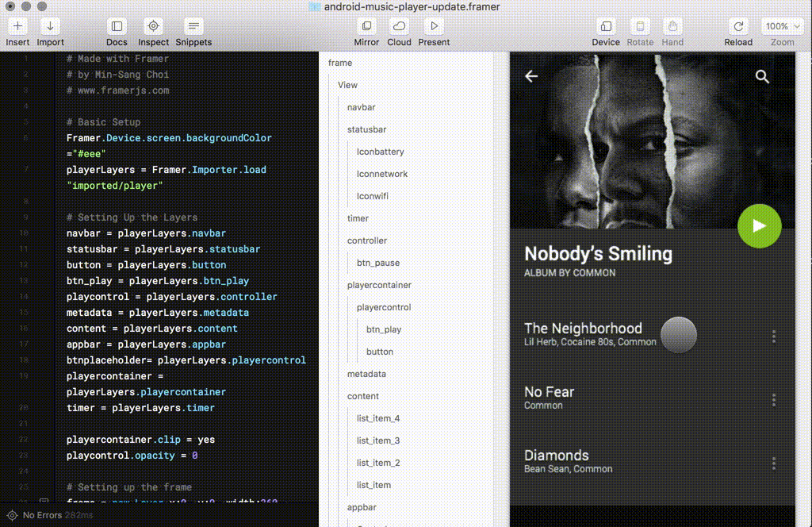
Task: Click the grey touch cursor circle
Action: point(679,335)
